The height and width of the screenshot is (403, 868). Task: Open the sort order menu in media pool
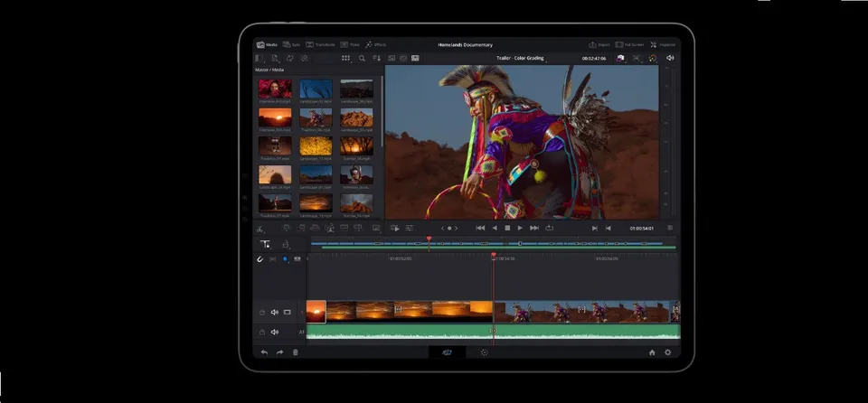[x=376, y=58]
